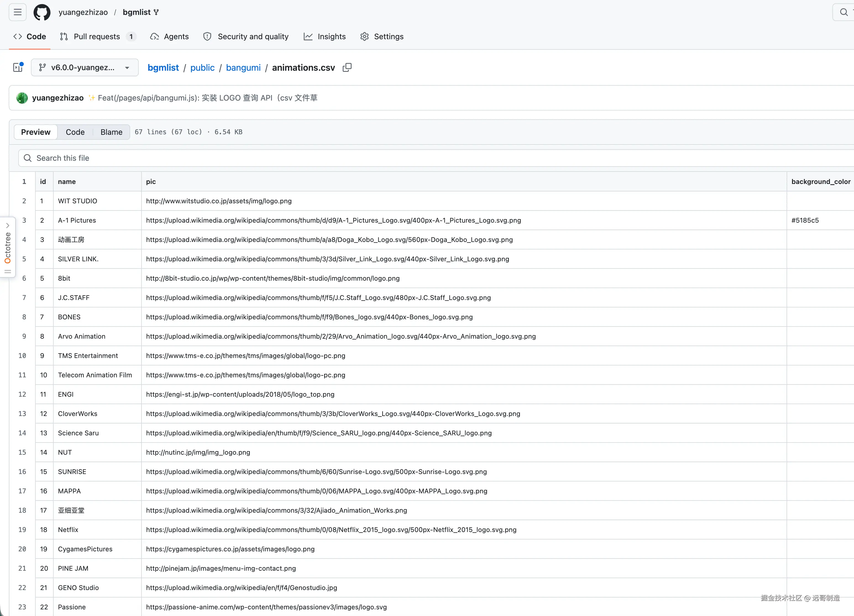Open the bgmlist repository name link
The height and width of the screenshot is (616, 854).
pos(137,12)
